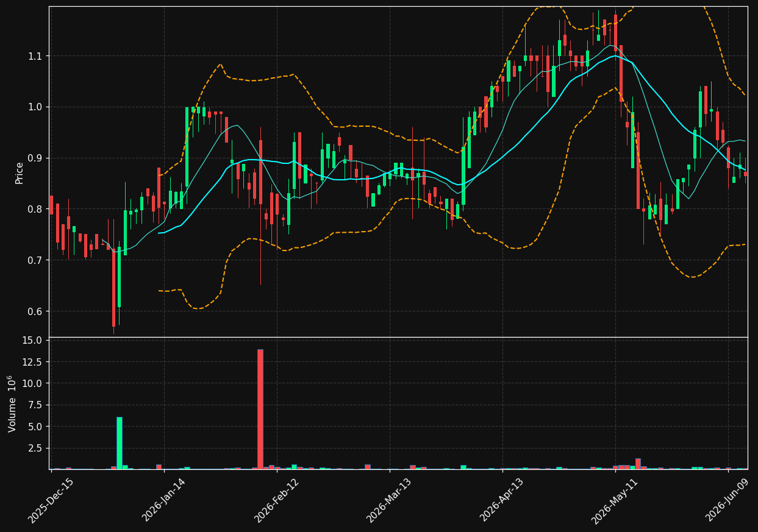Click the Volume 10^6 axis title
Viewport: 758px width, 532px height.
point(13,403)
